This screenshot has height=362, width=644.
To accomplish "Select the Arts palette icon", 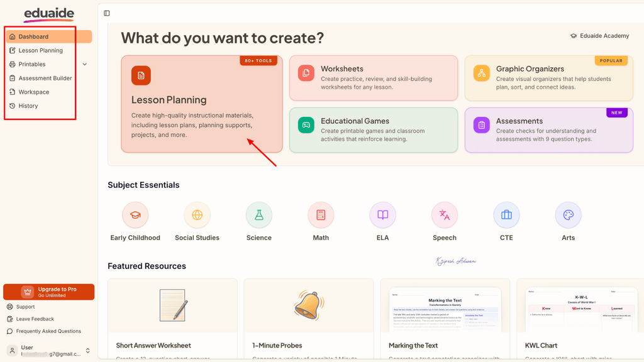I will 569,215.
